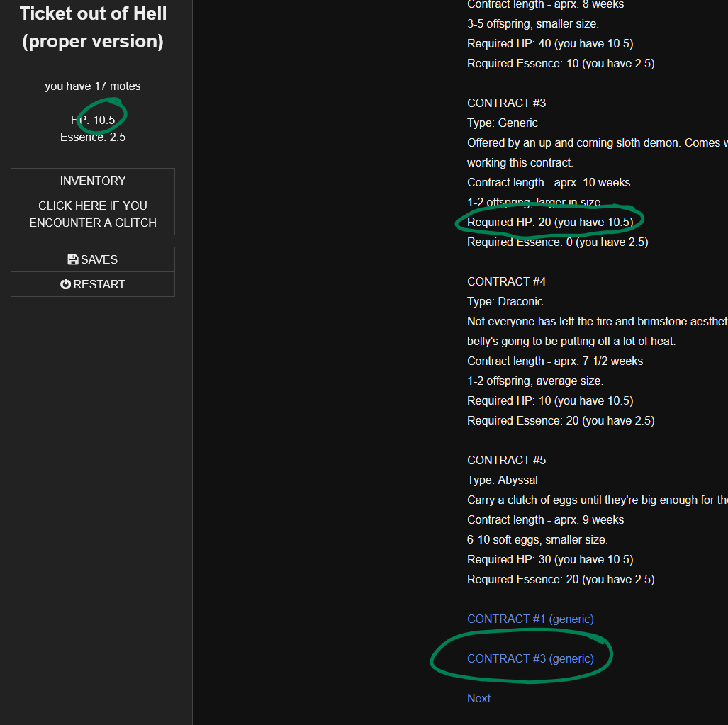Image resolution: width=728 pixels, height=725 pixels.
Task: Click the HP: 10.5 stat
Action: [93, 120]
